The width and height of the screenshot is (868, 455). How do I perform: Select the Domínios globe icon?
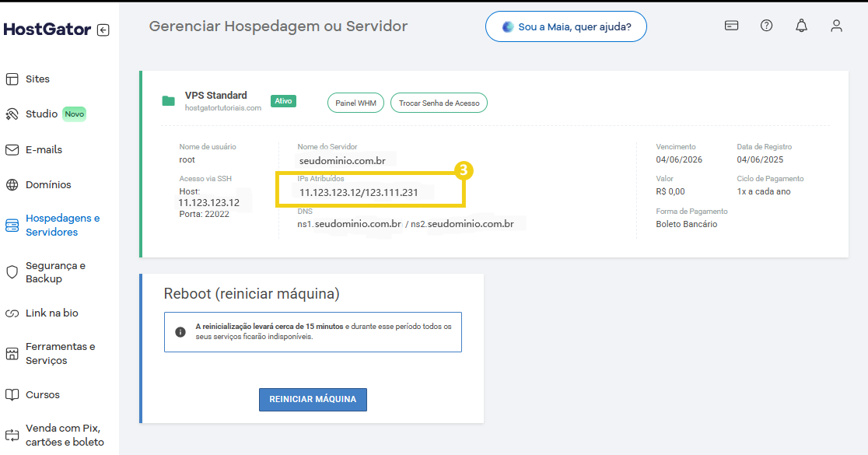[12, 185]
